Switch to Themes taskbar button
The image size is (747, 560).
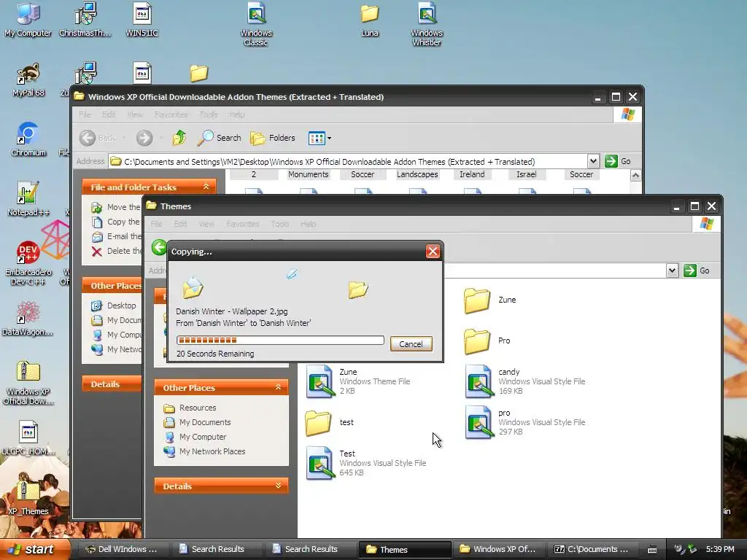click(404, 549)
